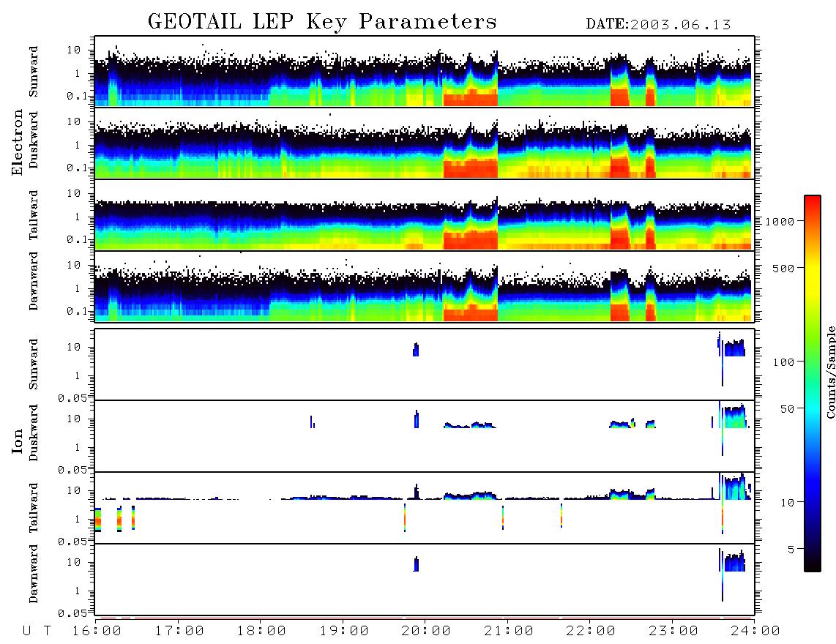Click the 10 tick of Electron Tailward panel

[74, 193]
